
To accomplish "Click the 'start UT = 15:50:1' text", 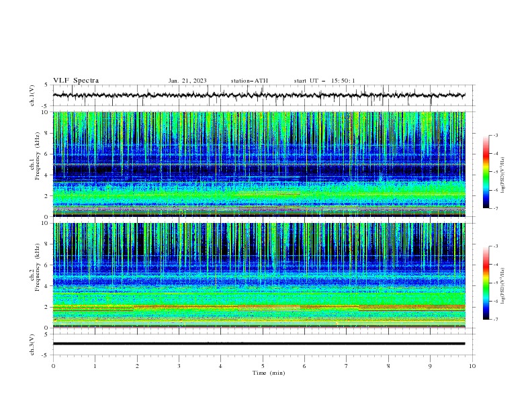I will (x=324, y=81).
